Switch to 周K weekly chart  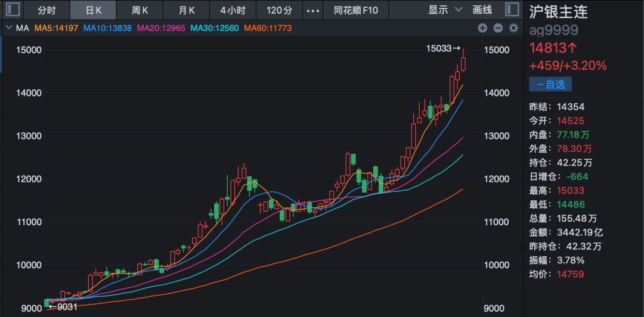pyautogui.click(x=140, y=10)
